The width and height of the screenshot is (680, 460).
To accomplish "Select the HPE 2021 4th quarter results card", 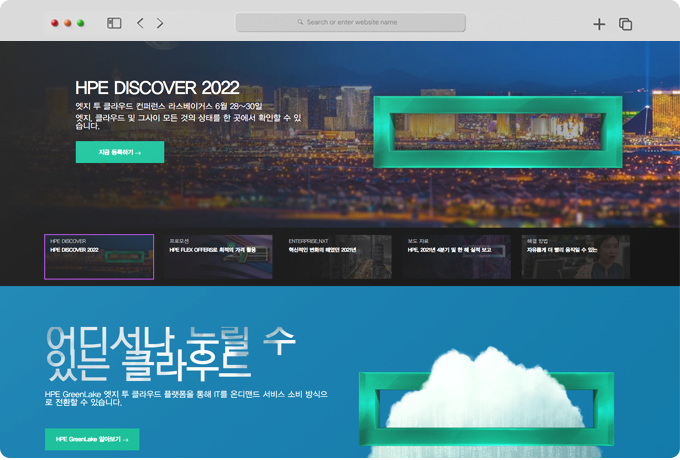I will pyautogui.click(x=457, y=257).
